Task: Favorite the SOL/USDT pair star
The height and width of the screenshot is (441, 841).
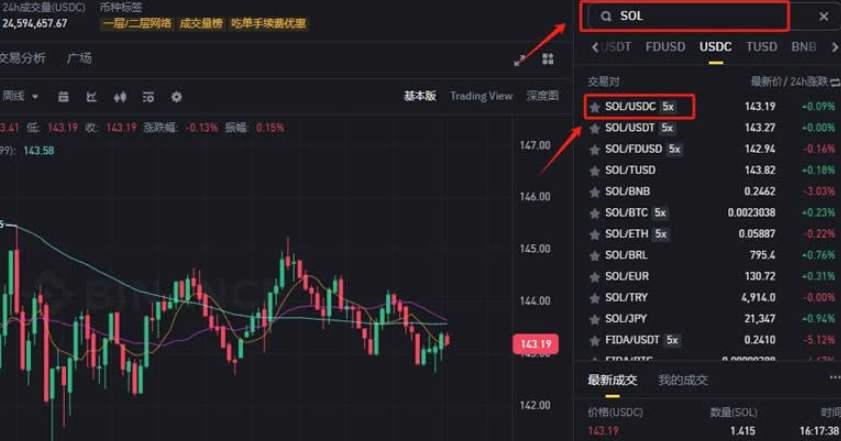Action: tap(594, 128)
